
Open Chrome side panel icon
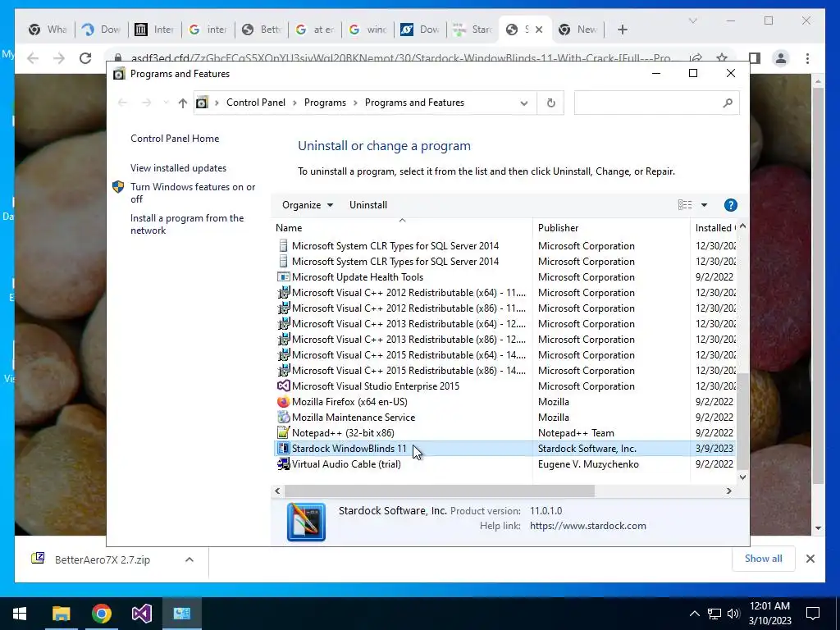click(x=755, y=58)
